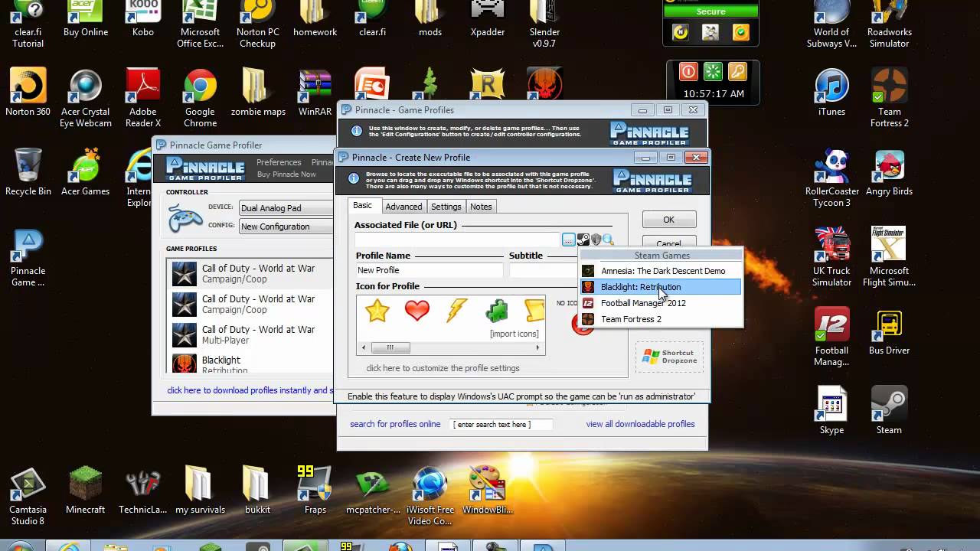
Task: Select Blacklight: Retribution from Steam Games list
Action: coord(660,287)
